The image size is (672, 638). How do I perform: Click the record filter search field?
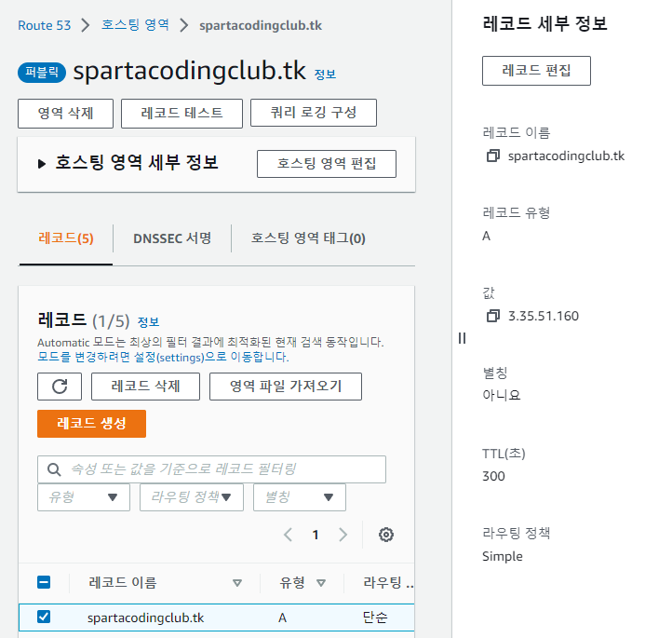[211, 469]
